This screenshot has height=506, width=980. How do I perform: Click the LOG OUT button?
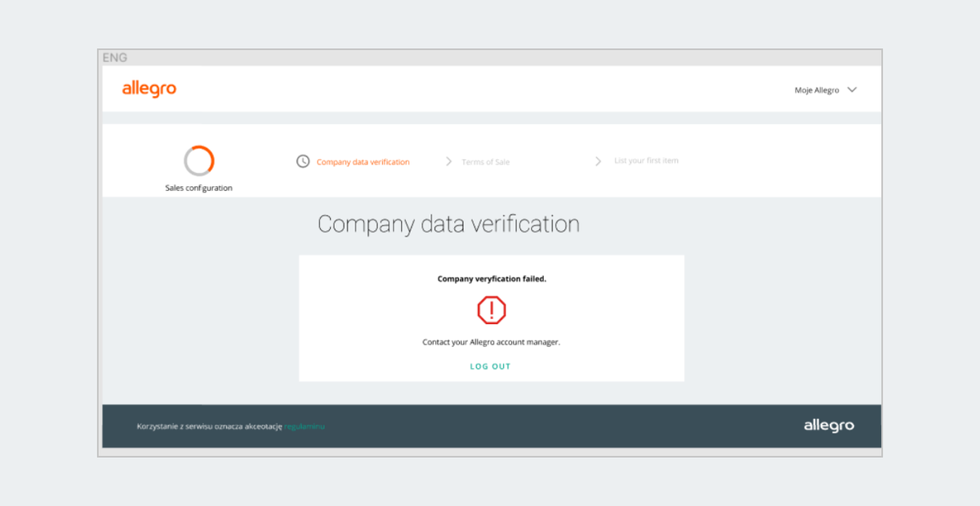tap(490, 366)
